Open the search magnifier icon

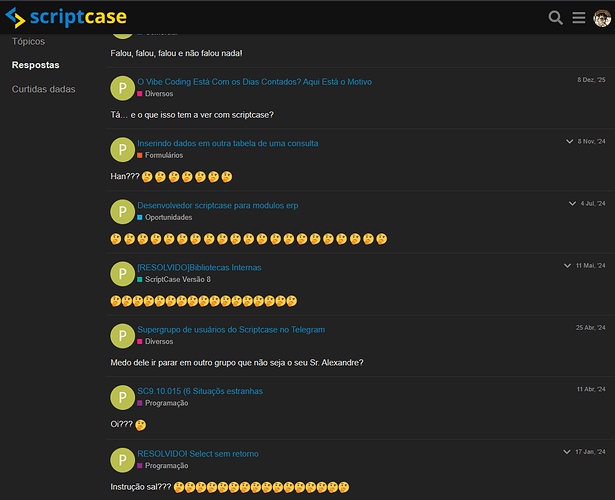tap(556, 17)
